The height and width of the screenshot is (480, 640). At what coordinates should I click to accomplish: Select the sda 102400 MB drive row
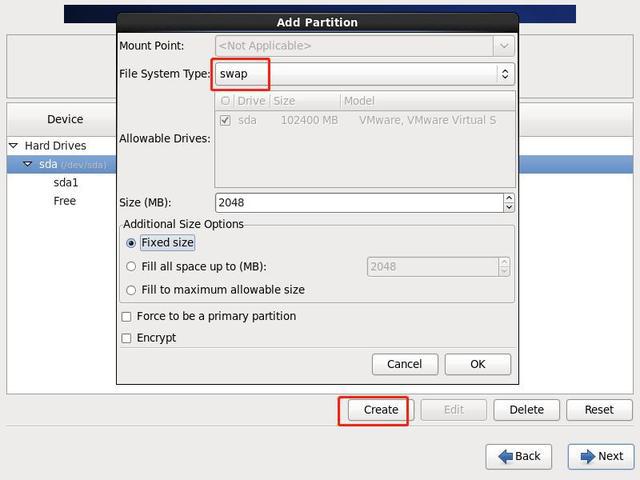tap(364, 120)
